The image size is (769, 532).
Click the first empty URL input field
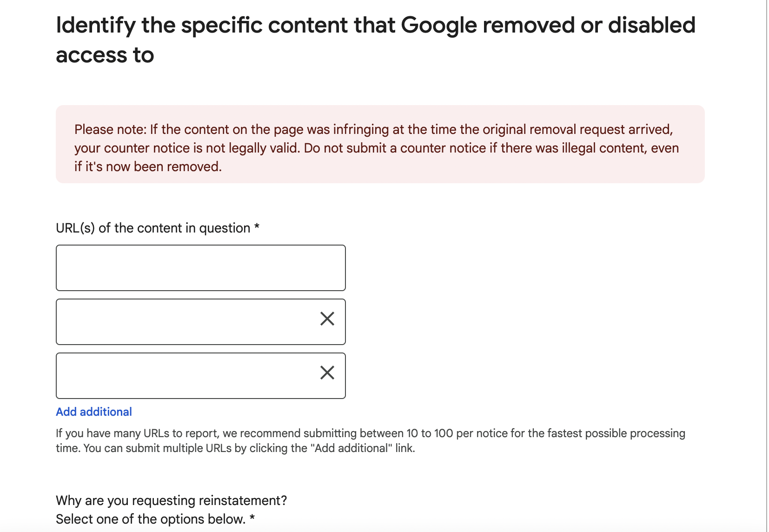click(200, 268)
